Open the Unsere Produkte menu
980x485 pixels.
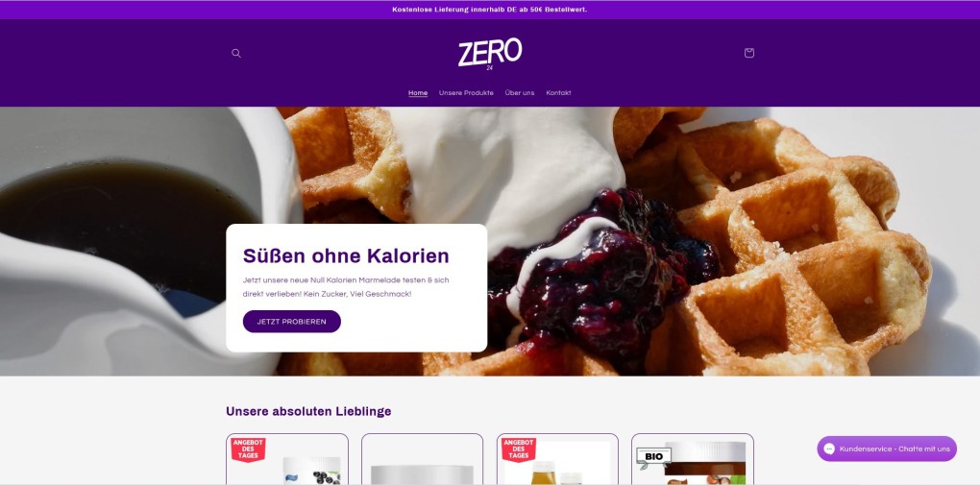tap(466, 93)
